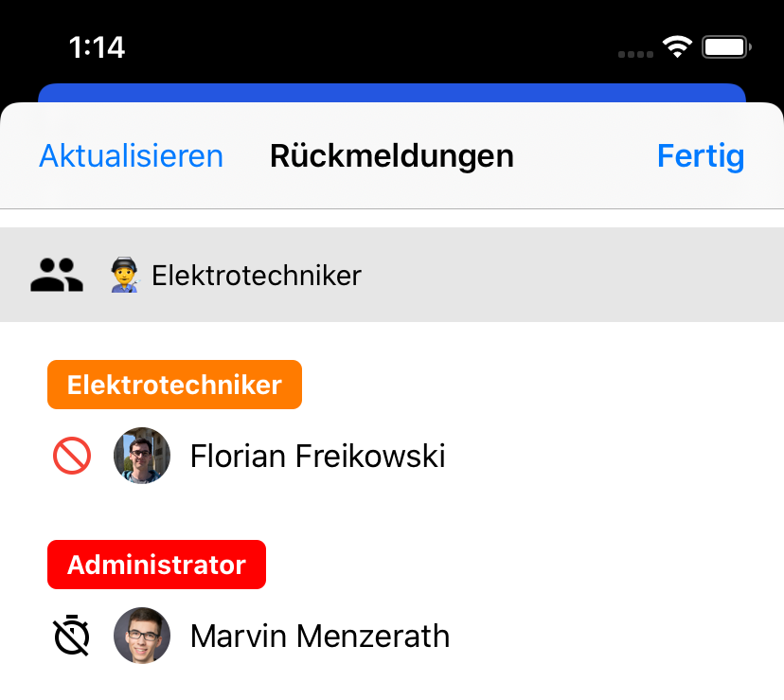Click the Elektrotechniker header label text
This screenshot has height=700, width=784.
[257, 276]
